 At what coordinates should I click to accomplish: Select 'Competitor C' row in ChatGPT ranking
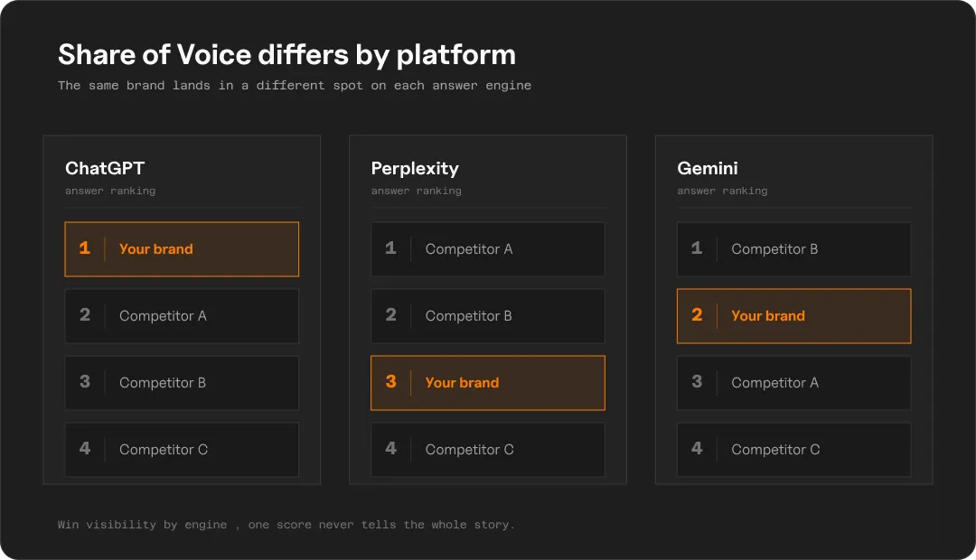(182, 450)
